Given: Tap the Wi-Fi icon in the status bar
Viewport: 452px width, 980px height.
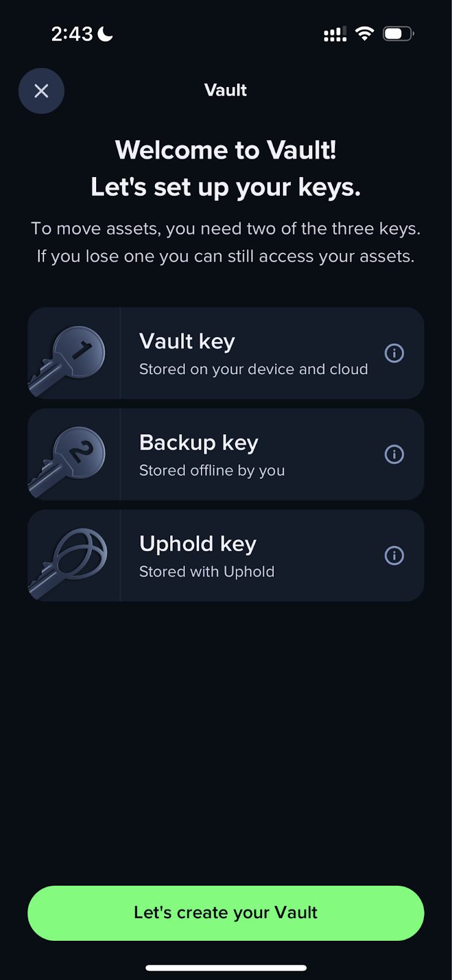Looking at the screenshot, I should (x=365, y=34).
